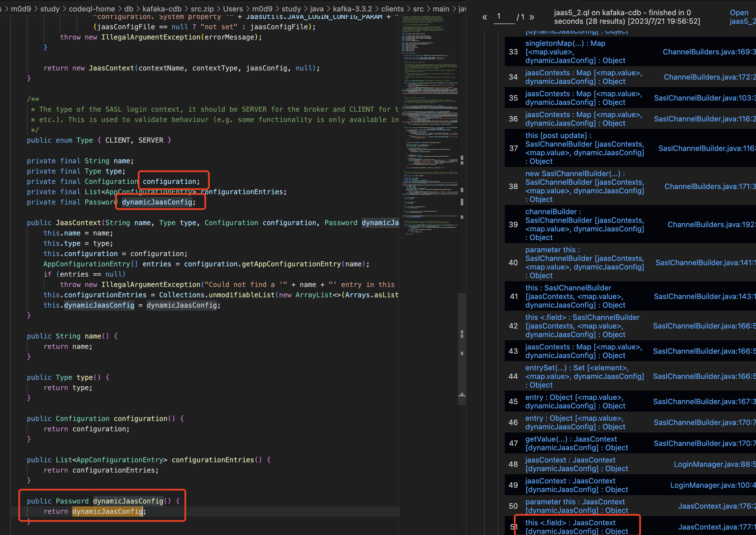Open SaslChannelBuilder.java:141 location link

pos(705,263)
